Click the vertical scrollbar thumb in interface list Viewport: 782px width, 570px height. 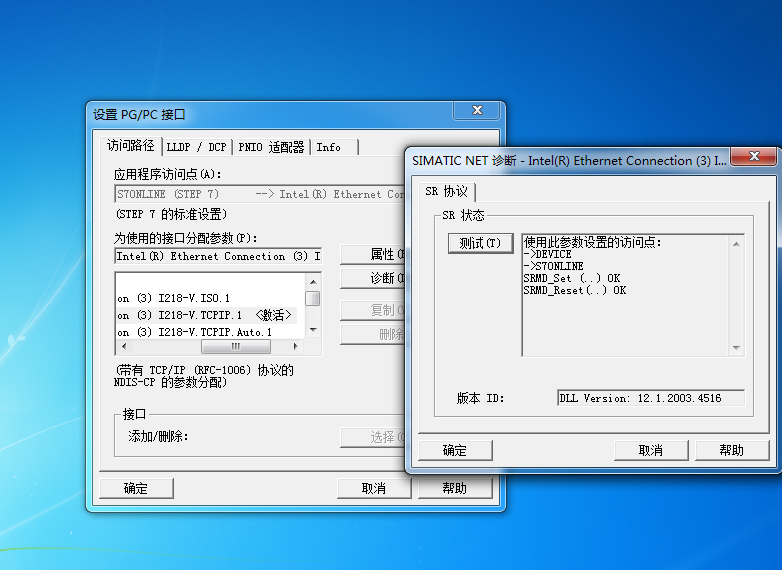pos(313,298)
